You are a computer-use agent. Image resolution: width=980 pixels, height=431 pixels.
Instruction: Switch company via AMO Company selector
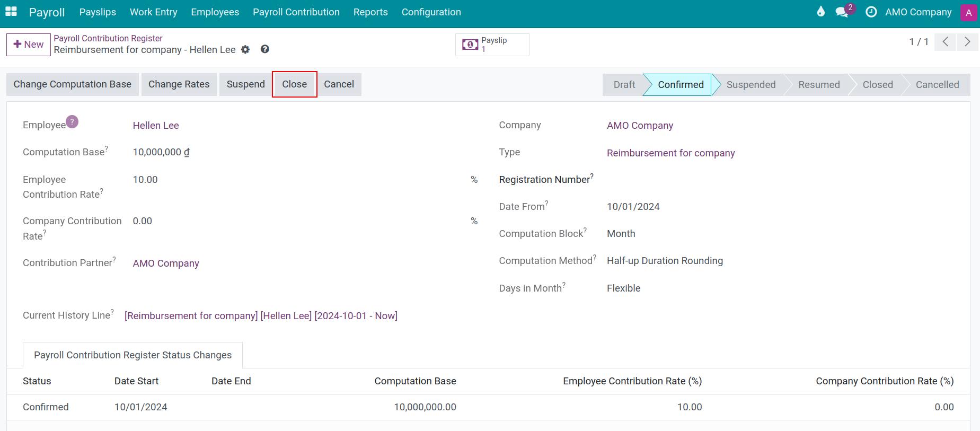point(919,12)
